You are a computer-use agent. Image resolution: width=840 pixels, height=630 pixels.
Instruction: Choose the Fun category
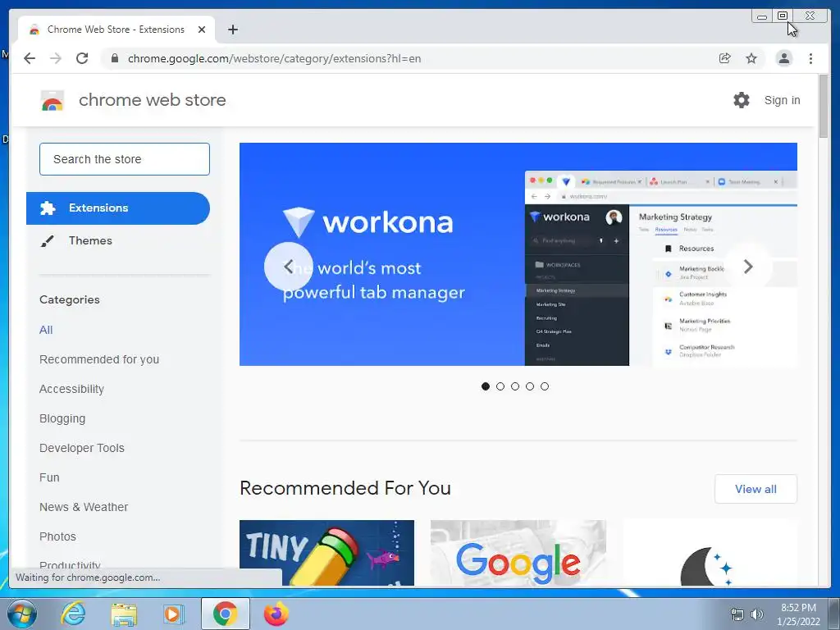pos(49,477)
